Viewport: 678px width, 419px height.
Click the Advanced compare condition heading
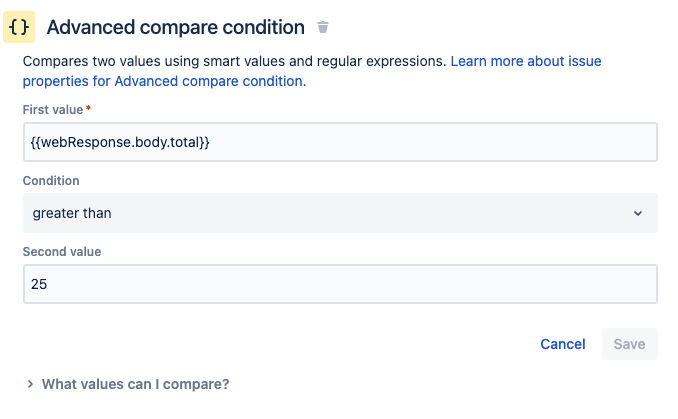pos(175,28)
